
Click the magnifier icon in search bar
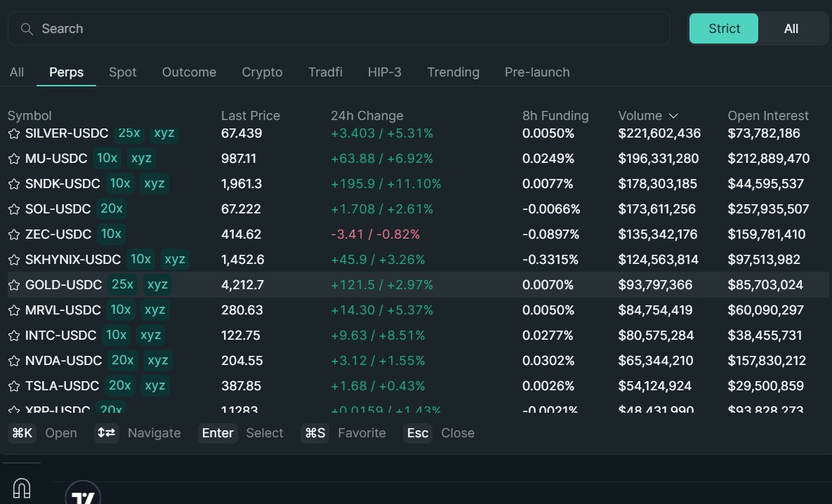point(27,29)
